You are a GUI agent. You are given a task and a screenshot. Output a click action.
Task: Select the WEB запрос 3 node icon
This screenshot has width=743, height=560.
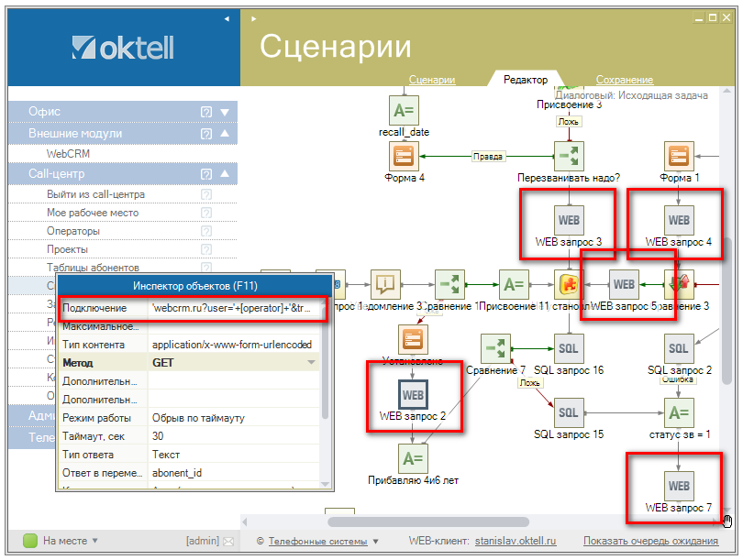click(x=569, y=220)
